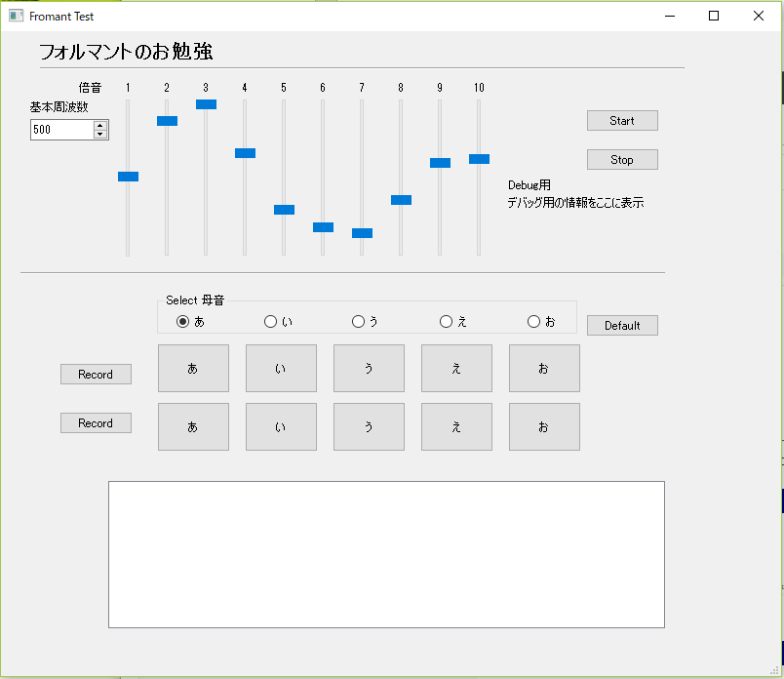Image resolution: width=784 pixels, height=679 pixels.
Task: Select the え vowel radio button
Action: tap(446, 321)
